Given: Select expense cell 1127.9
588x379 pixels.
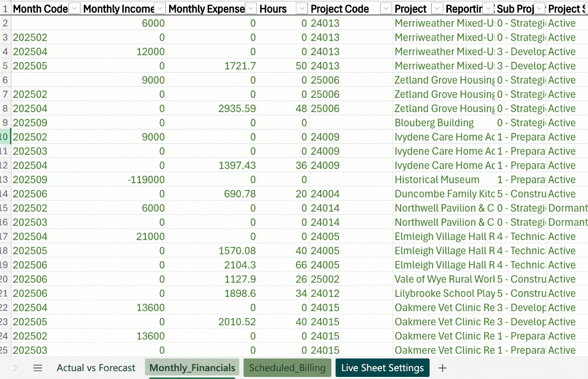Looking at the screenshot, I should 212,280.
